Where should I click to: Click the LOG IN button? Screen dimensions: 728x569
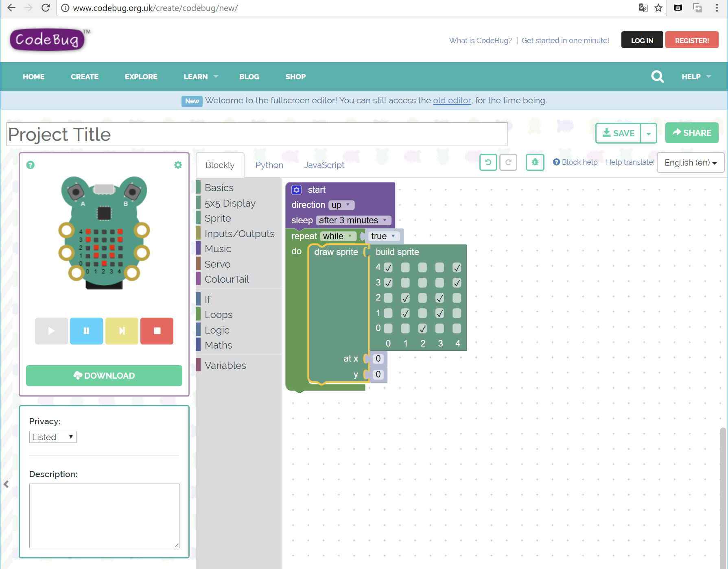click(x=642, y=40)
